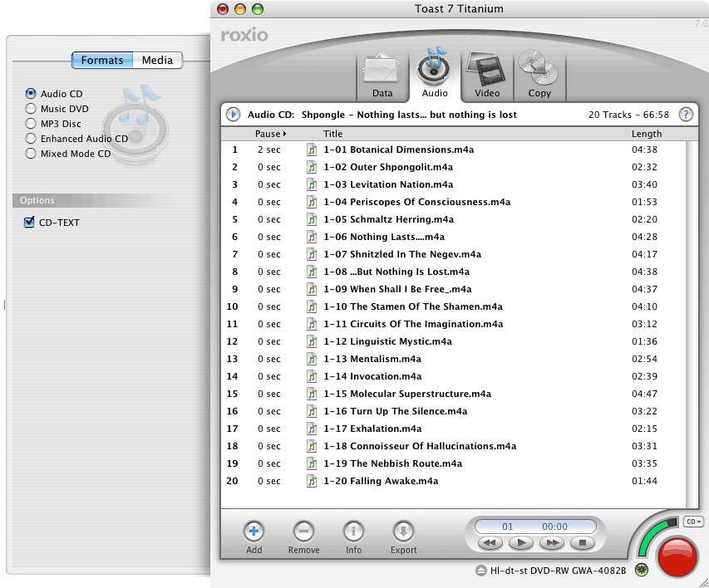Play the selected track
Image resolution: width=709 pixels, height=588 pixels.
[521, 542]
